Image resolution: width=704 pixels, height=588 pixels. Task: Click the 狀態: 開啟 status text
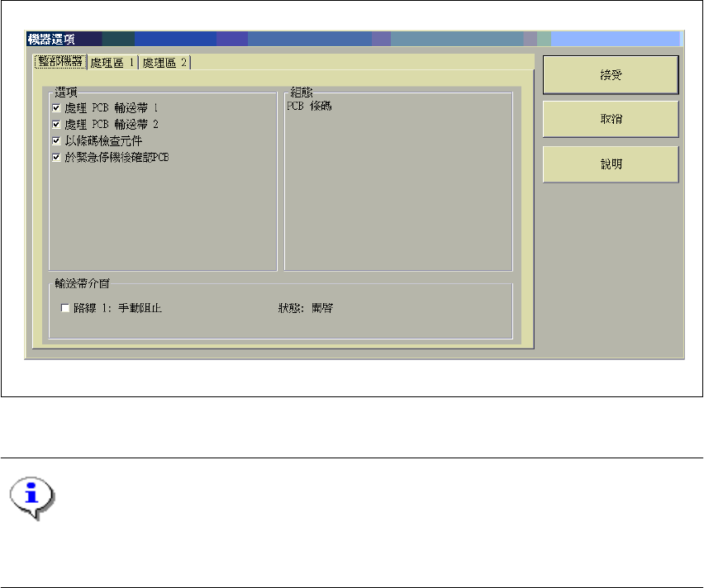click(306, 308)
